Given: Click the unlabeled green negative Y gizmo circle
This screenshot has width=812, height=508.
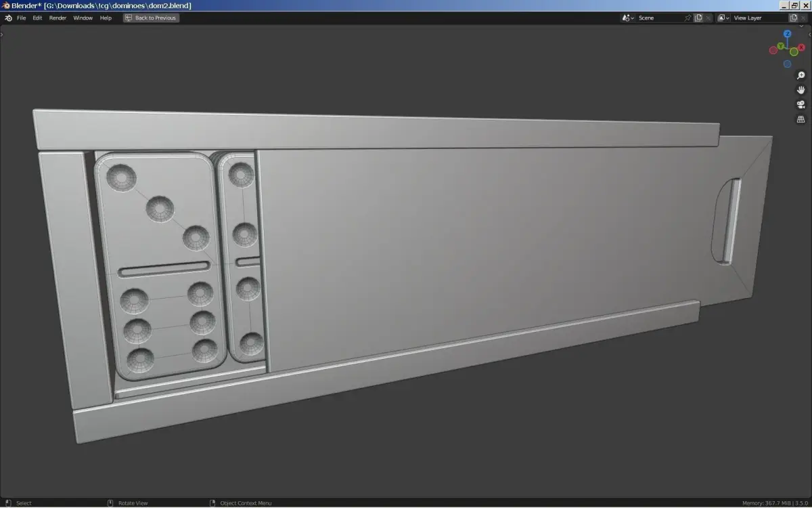Looking at the screenshot, I should (794, 52).
